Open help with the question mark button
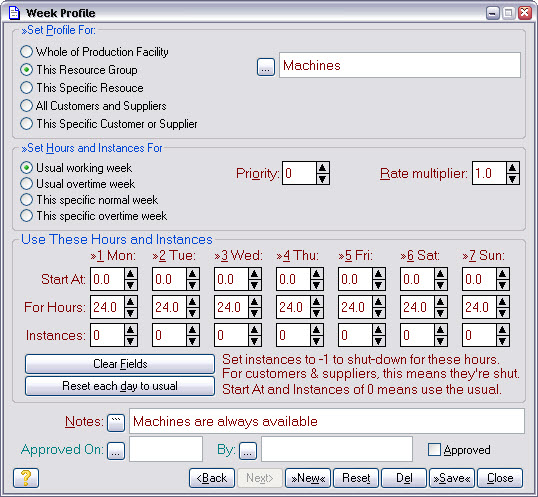The height and width of the screenshot is (497, 538). [26, 477]
